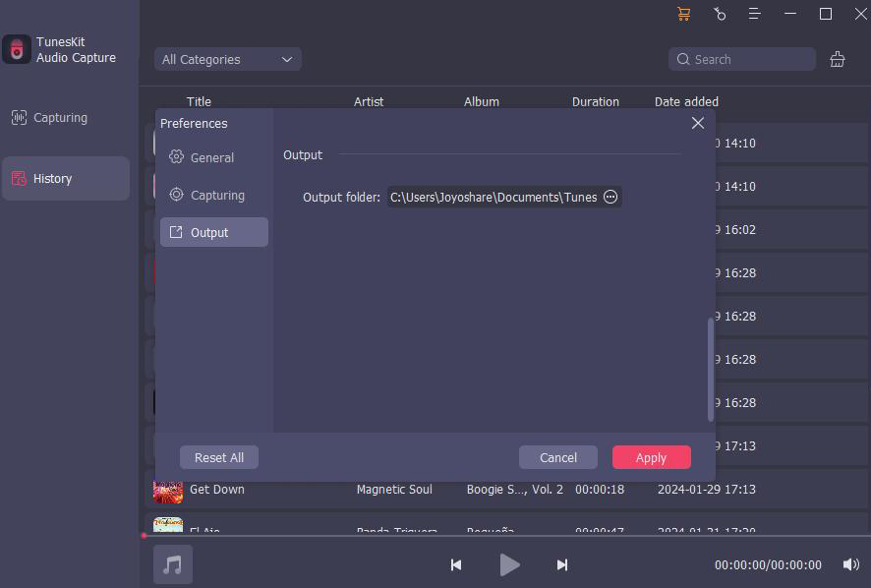Play the selected recording
Image resolution: width=871 pixels, height=588 pixels.
[509, 565]
